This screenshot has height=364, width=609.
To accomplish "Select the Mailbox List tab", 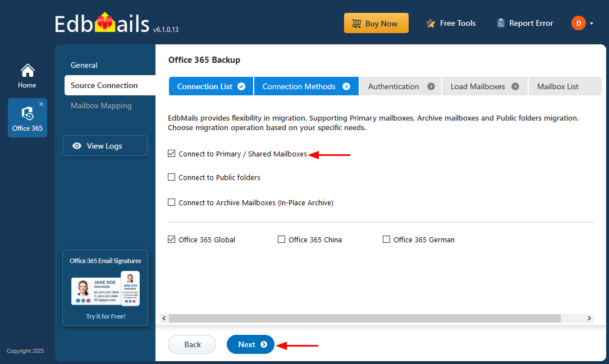I will point(565,86).
